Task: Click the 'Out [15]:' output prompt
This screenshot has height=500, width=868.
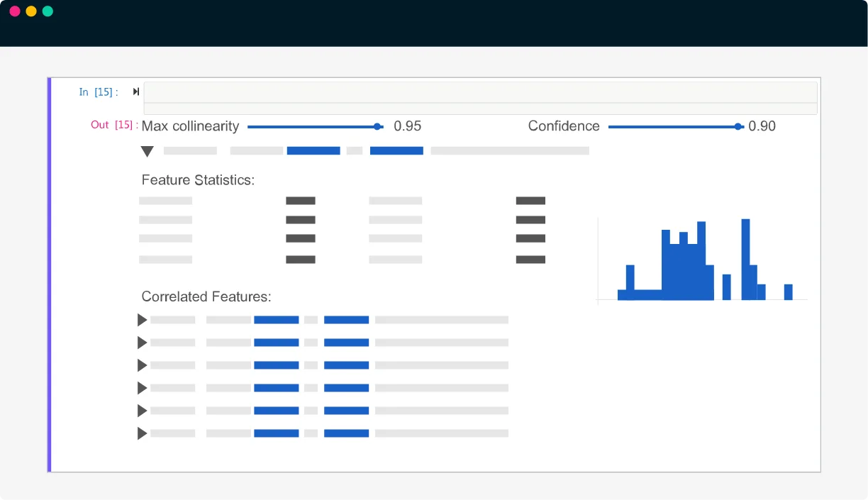Action: tap(114, 125)
